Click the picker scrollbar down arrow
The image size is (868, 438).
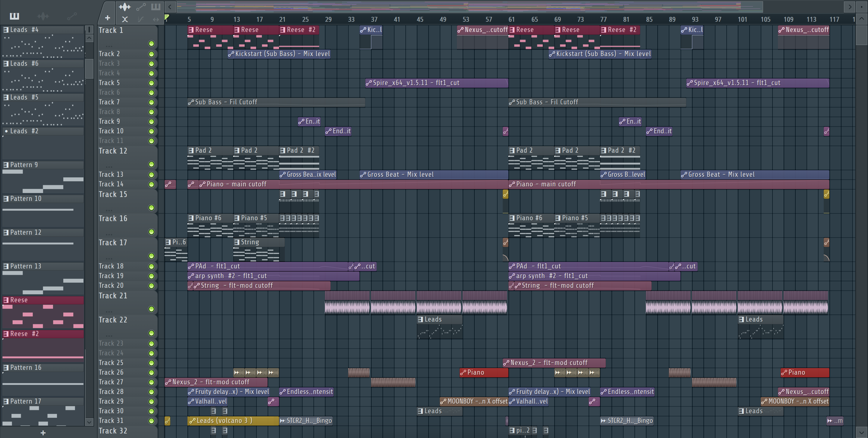[x=89, y=421]
